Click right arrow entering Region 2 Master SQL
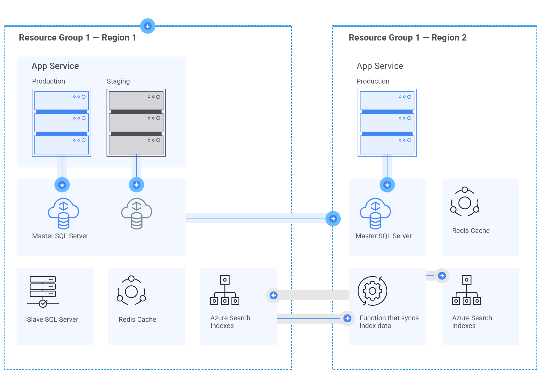 pyautogui.click(x=333, y=219)
